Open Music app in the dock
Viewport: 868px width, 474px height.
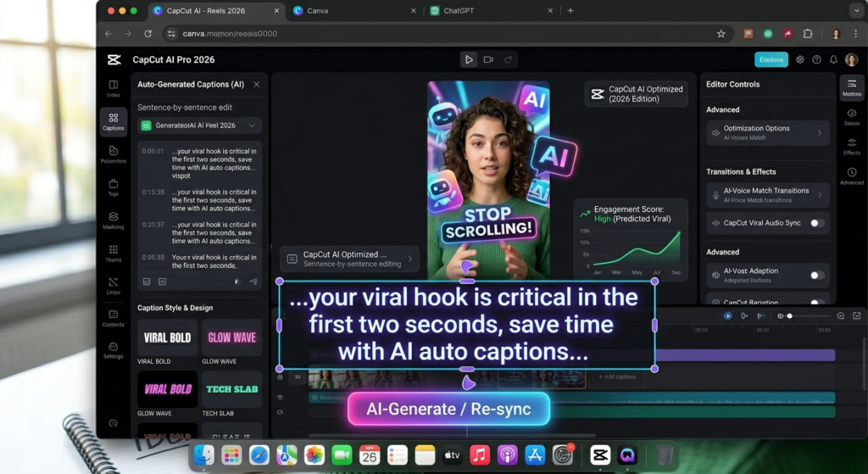click(x=480, y=455)
